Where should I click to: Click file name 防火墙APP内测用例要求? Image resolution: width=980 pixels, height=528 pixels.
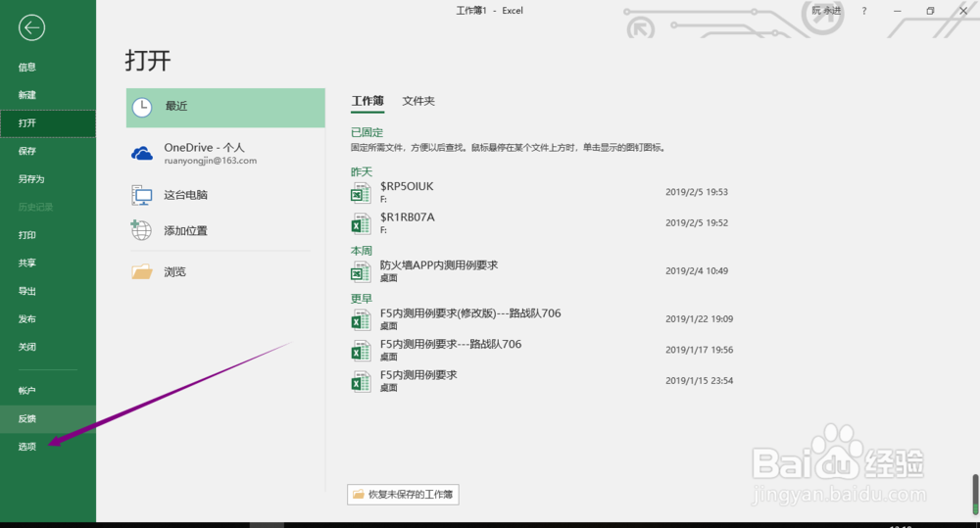click(x=439, y=264)
